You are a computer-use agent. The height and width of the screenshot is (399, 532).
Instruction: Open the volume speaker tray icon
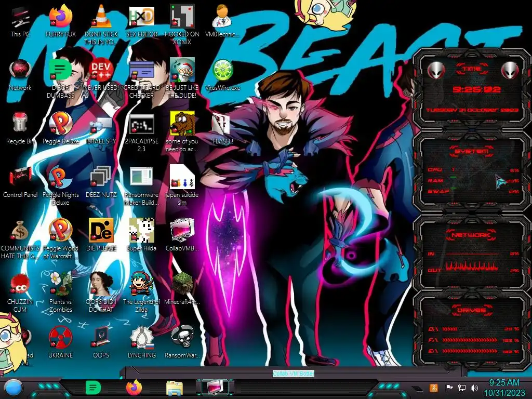(474, 388)
